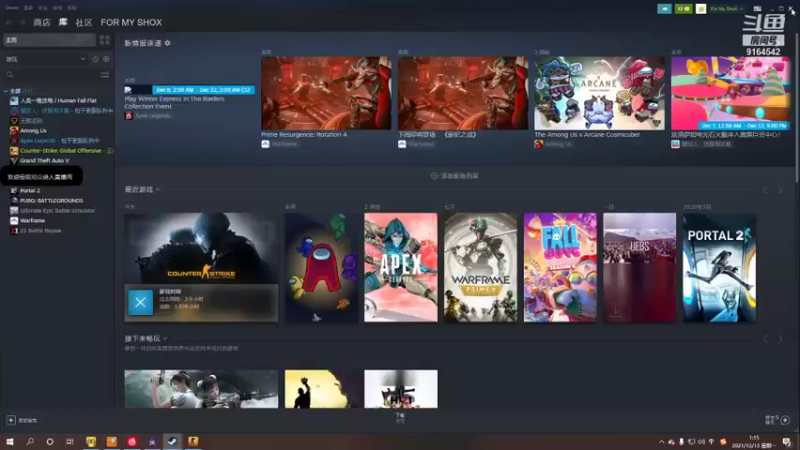The image size is (800, 450).
Task: Click the profile avatar in the title bar
Action: pos(701,9)
